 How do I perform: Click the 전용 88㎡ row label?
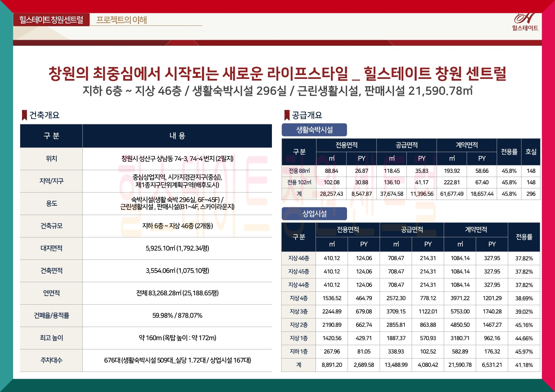299,171
